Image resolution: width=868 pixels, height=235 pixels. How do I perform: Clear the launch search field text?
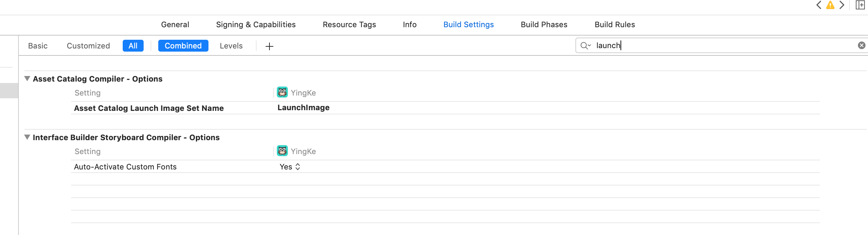click(x=861, y=45)
